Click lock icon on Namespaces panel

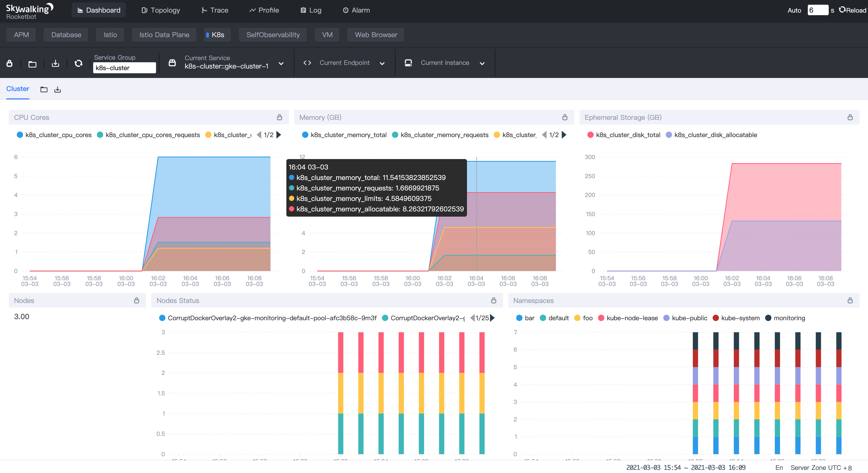tap(850, 300)
